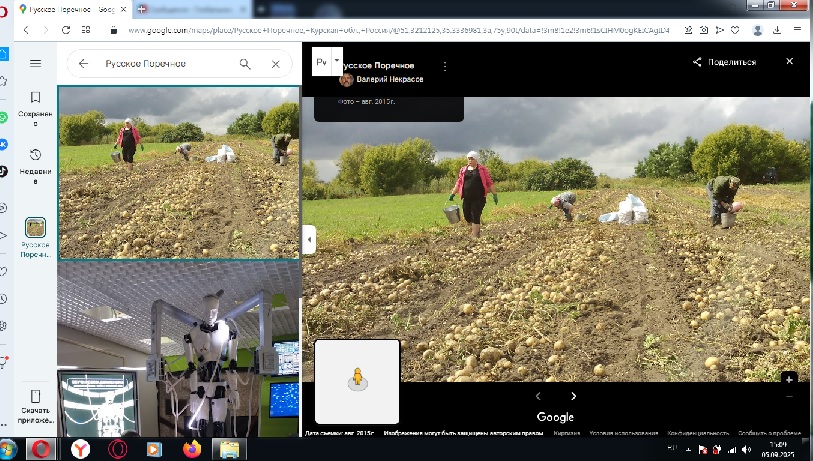
Task: Open Firefox from the Windows taskbar
Action: (192, 449)
